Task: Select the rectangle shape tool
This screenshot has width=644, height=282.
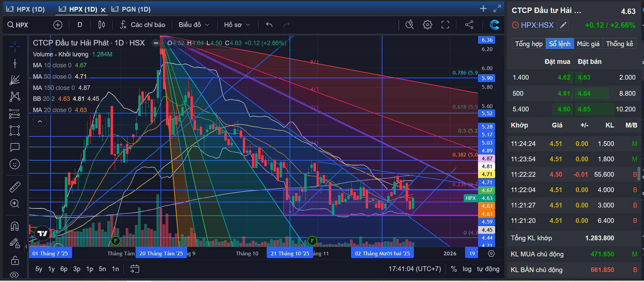Action: (x=14, y=130)
